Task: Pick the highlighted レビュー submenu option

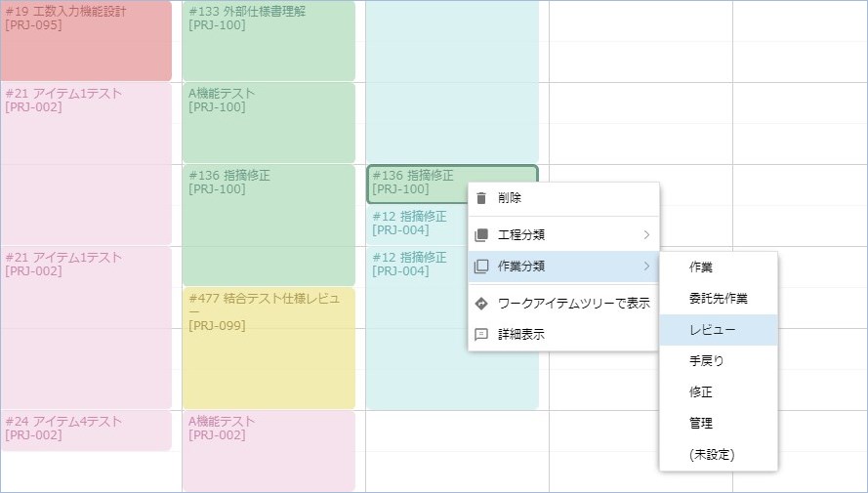Action: (x=713, y=330)
